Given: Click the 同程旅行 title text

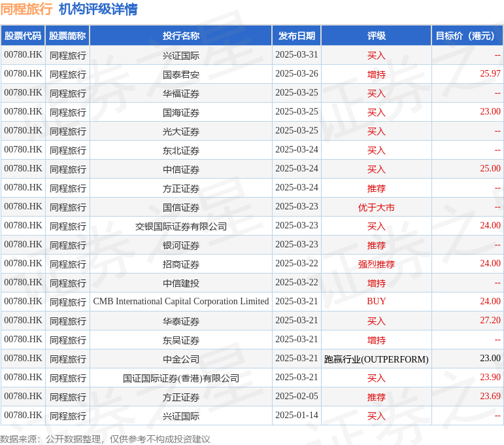Looking at the screenshot, I should tap(26, 9).
